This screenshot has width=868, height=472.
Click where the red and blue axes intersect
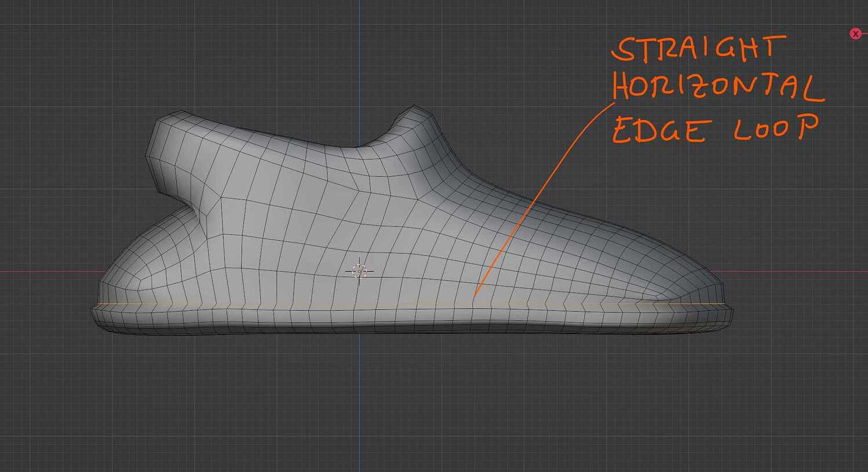click(360, 271)
